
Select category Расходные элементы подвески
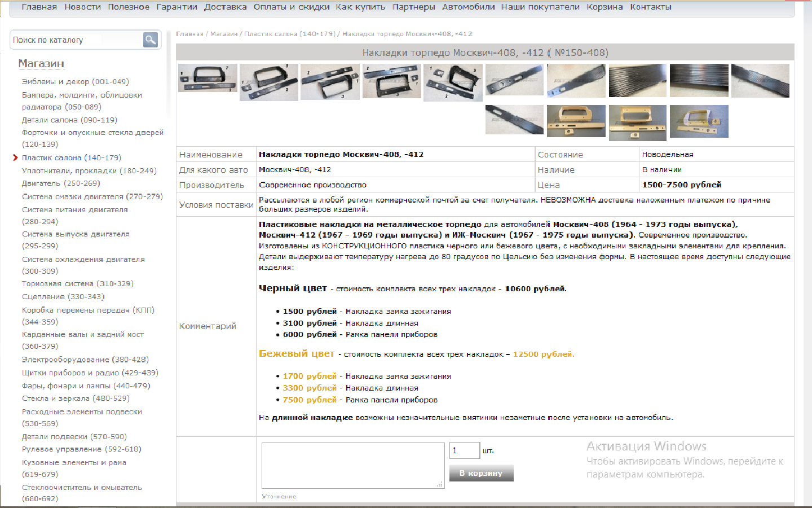[82, 418]
